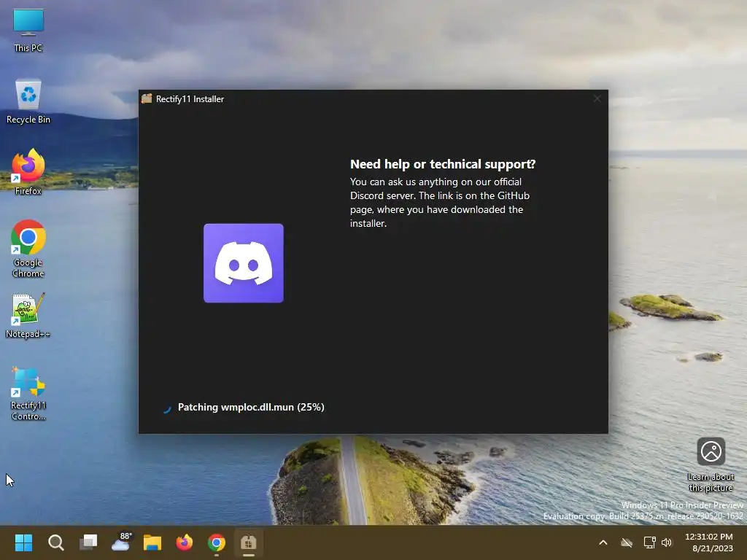The image size is (747, 560).
Task: Open Task View on the taskbar
Action: tap(88, 542)
